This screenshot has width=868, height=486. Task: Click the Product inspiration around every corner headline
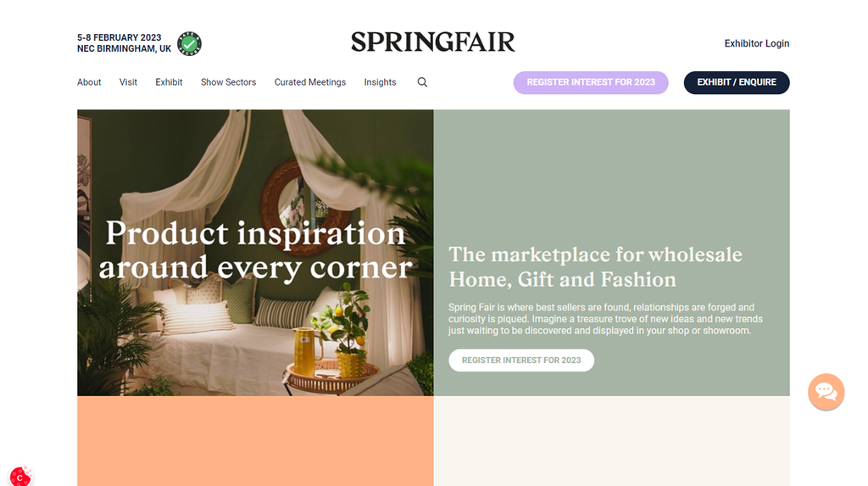(255, 250)
